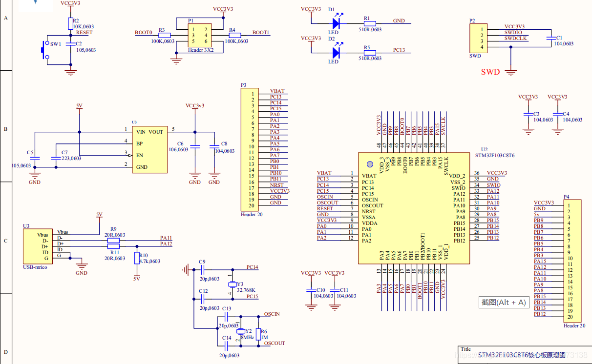592x364 pixels.
Task: Select resistor R3 on the BOOT0 line
Action: coord(165,36)
